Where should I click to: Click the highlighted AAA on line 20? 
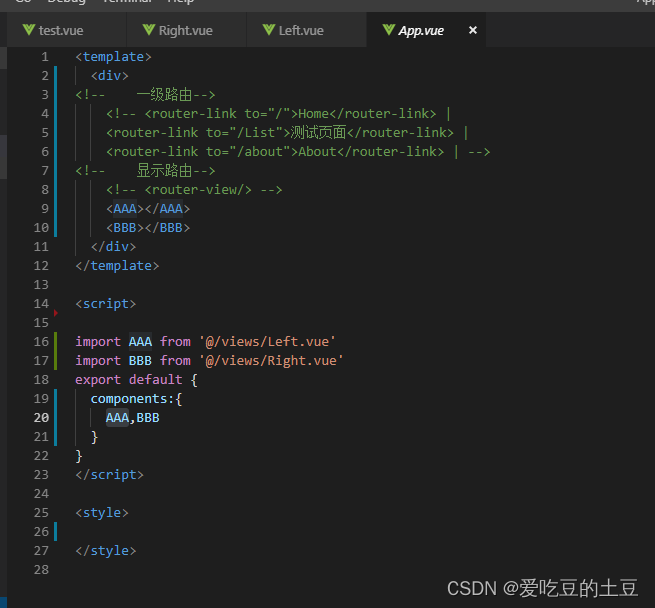point(117,418)
